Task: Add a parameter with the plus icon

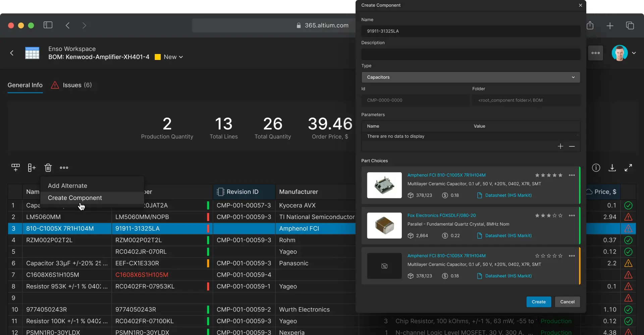Action: coord(560,146)
